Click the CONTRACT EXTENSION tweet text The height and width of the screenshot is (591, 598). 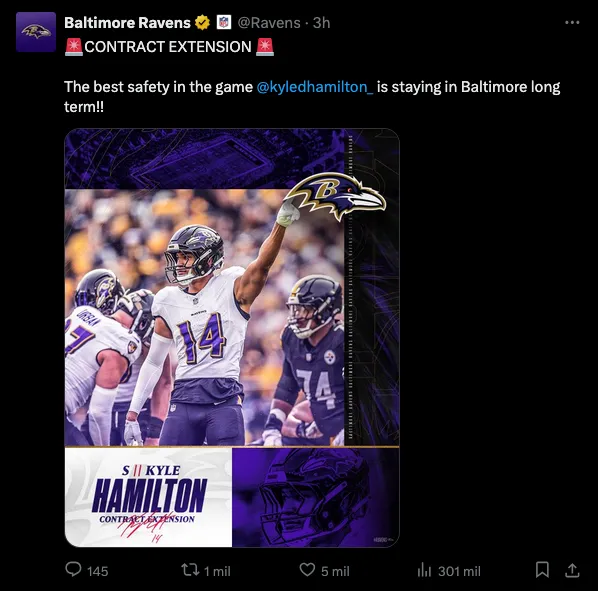click(168, 47)
